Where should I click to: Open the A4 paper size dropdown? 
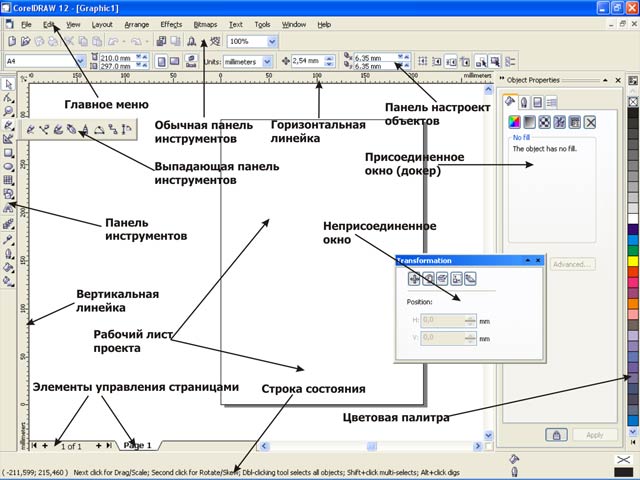81,61
